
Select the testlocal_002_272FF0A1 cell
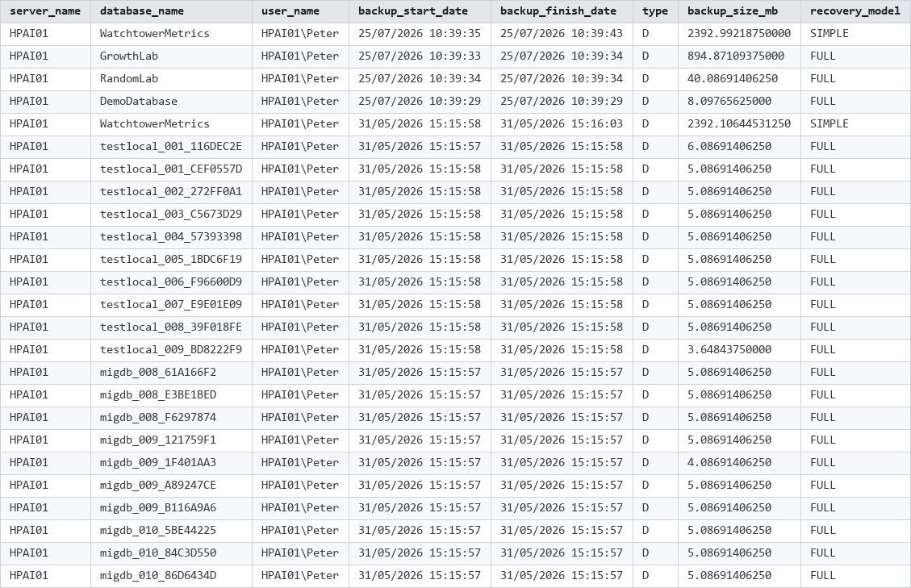(x=171, y=192)
